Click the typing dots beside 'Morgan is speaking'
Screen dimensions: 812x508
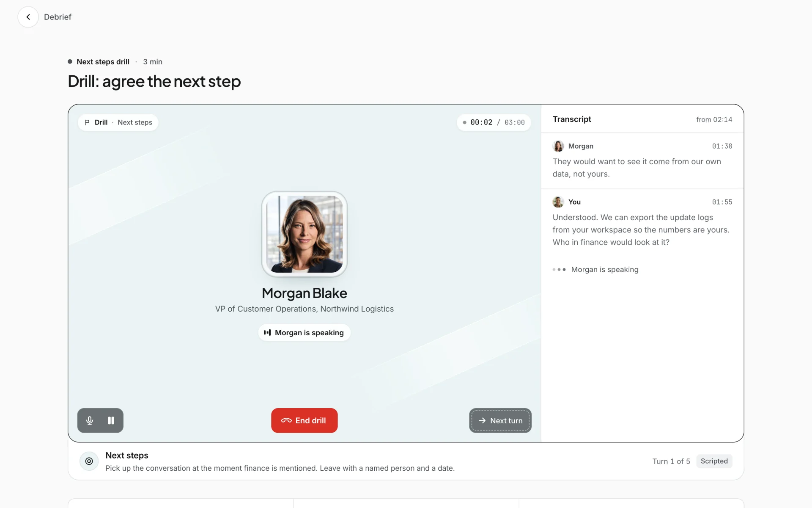(x=559, y=270)
